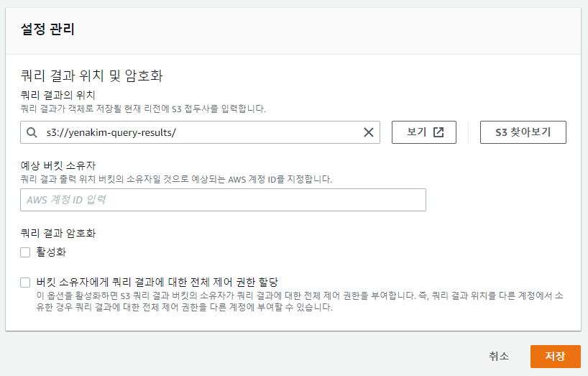
Task: Click the 취소 cancel button
Action: (x=499, y=356)
